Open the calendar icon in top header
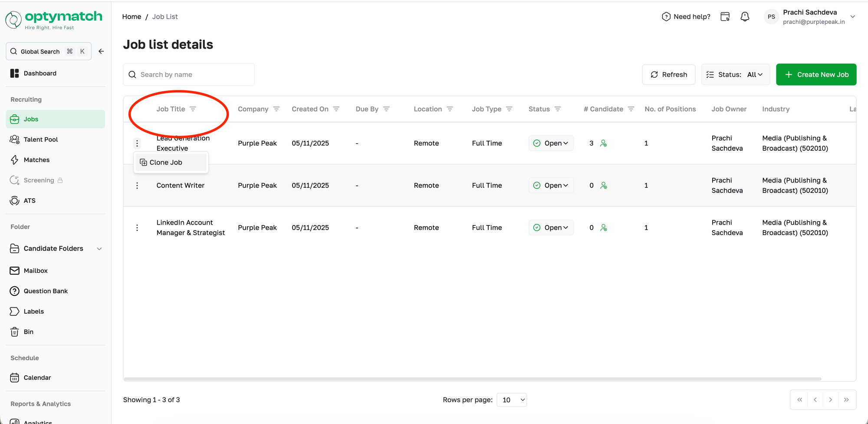This screenshot has width=868, height=424. point(725,17)
